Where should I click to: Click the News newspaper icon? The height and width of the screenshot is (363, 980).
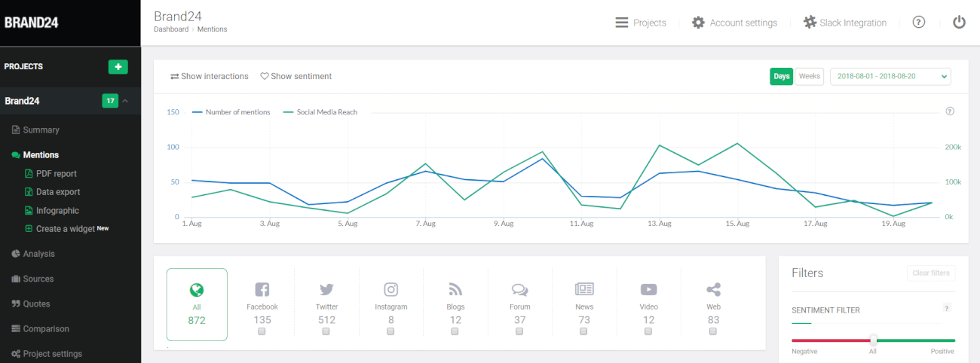(x=584, y=289)
